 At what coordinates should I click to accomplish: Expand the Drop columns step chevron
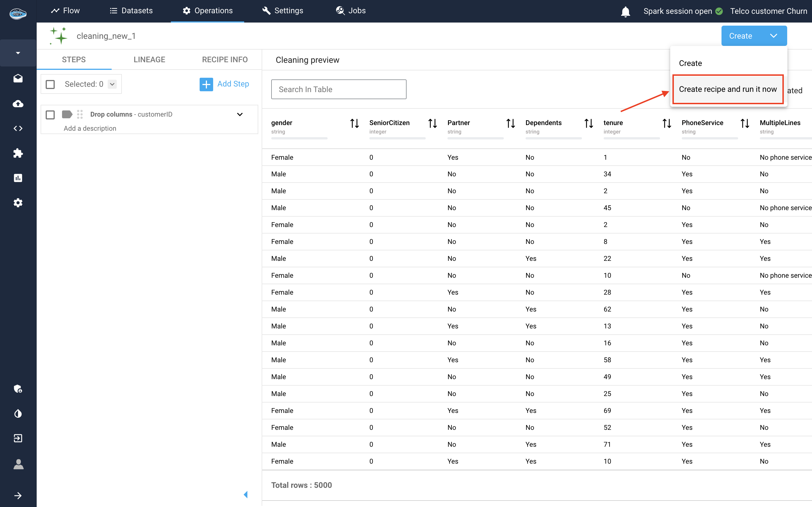pyautogui.click(x=240, y=115)
